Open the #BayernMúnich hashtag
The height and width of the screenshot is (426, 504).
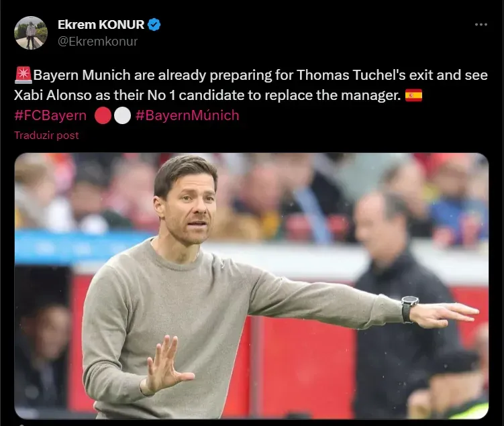click(x=187, y=115)
